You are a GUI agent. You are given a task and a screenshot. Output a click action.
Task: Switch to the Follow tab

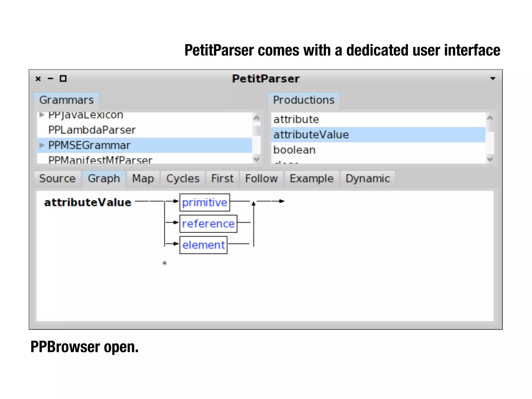pyautogui.click(x=261, y=179)
